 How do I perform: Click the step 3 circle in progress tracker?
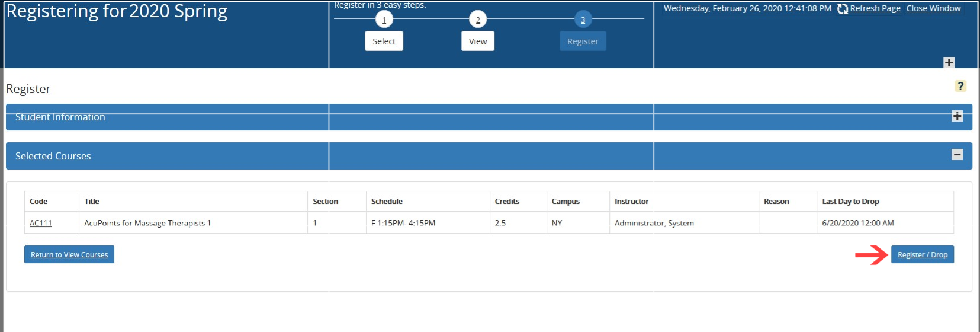coord(583,20)
